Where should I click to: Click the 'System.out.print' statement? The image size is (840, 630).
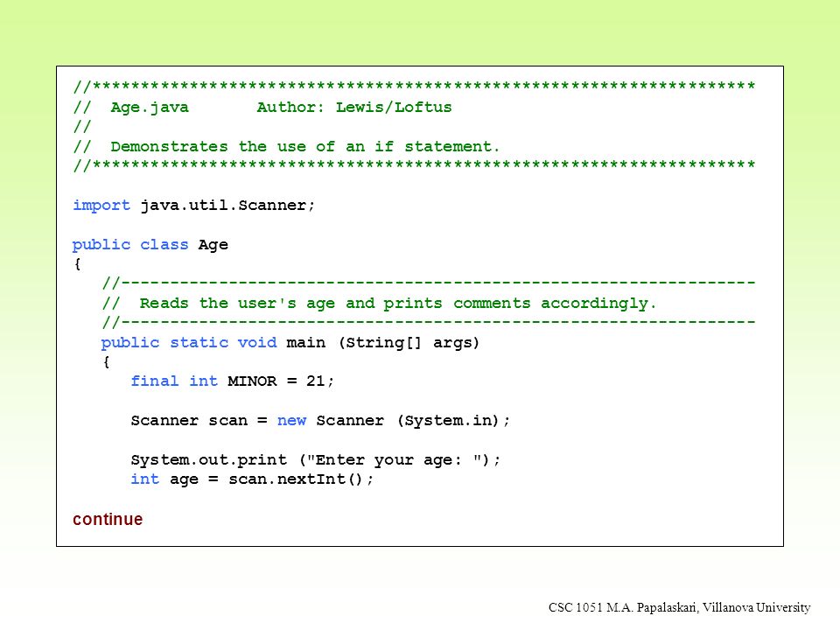click(x=208, y=460)
